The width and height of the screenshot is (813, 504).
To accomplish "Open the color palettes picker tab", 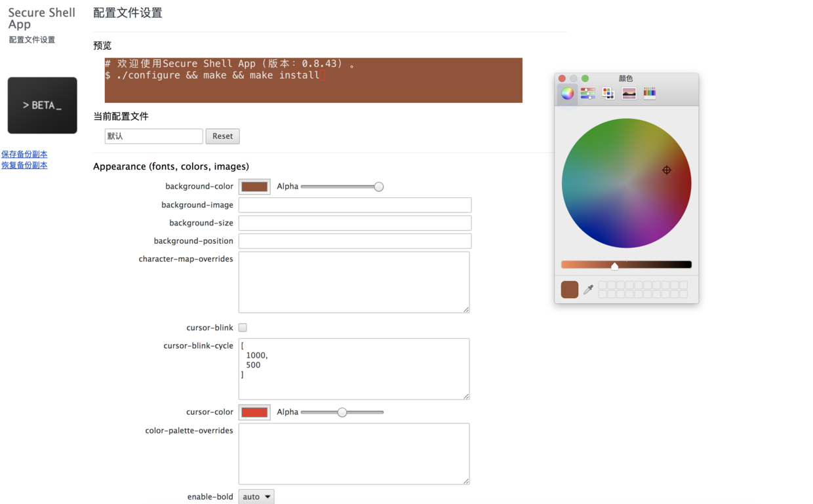I will point(608,93).
